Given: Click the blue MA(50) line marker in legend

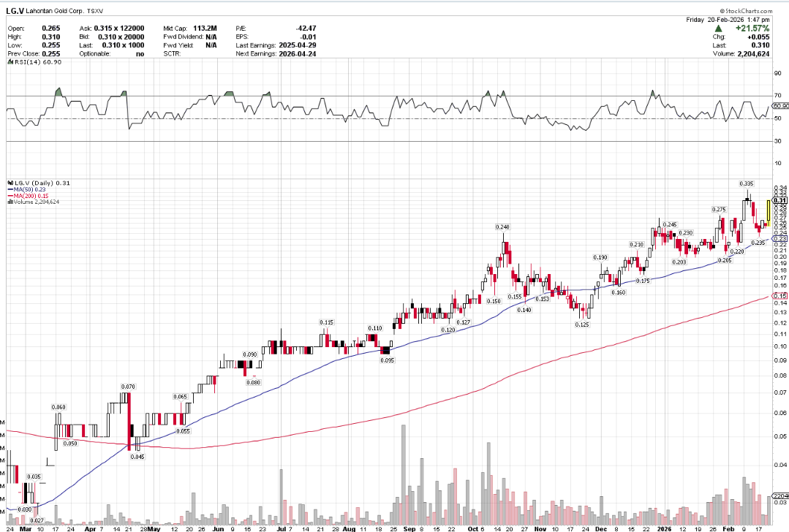Looking at the screenshot, I should pyautogui.click(x=8, y=189).
